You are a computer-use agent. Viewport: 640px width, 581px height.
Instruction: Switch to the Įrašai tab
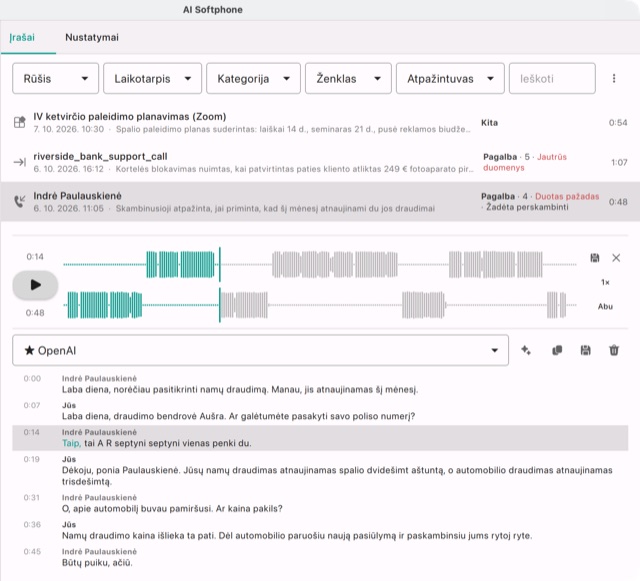(x=22, y=38)
